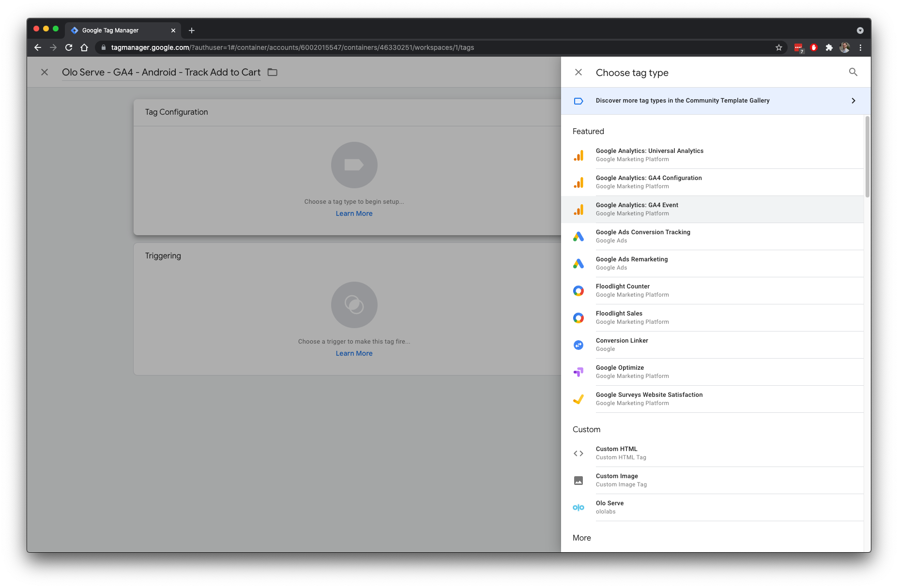This screenshot has height=588, width=898.
Task: Choose Google Analytics: GA4 Event tag
Action: pos(713,209)
